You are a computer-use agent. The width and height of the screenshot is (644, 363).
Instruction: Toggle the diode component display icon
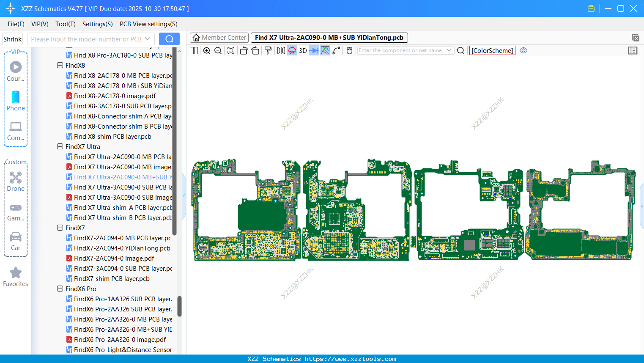point(314,51)
